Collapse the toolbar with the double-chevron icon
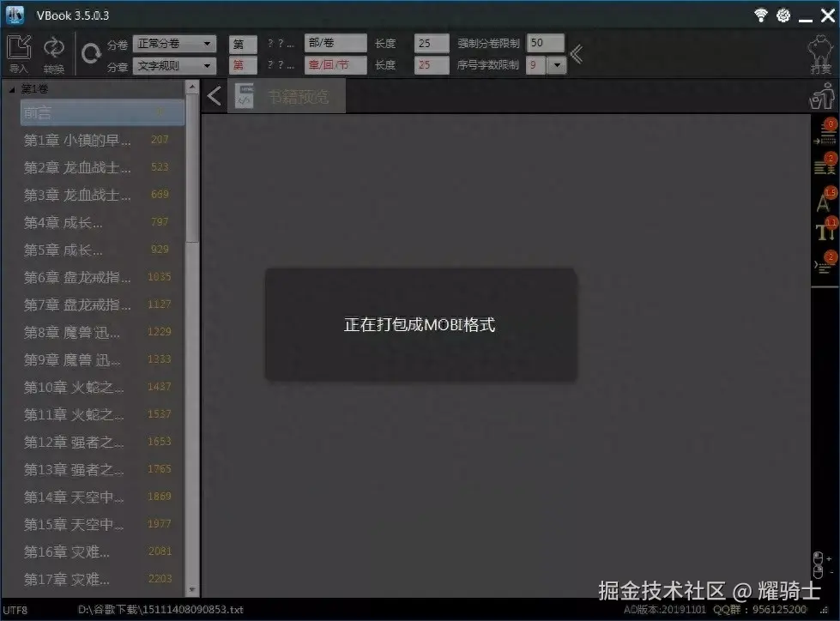The width and height of the screenshot is (840, 621). click(x=577, y=54)
